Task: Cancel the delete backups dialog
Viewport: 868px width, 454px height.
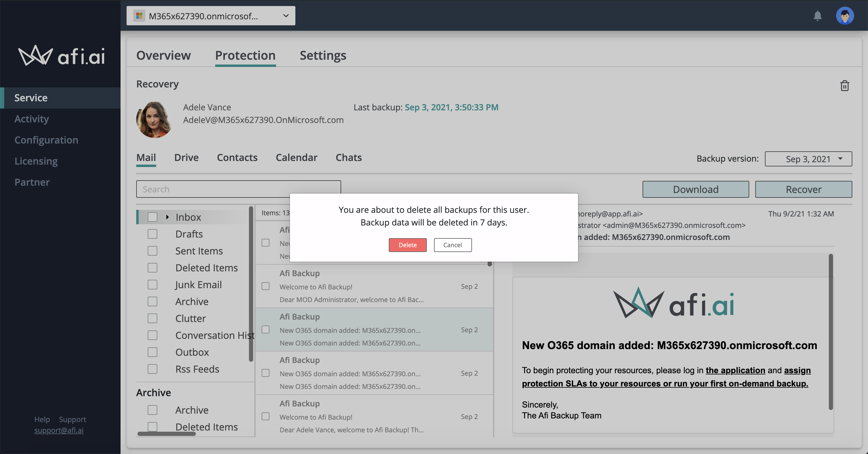Action: [x=452, y=245]
